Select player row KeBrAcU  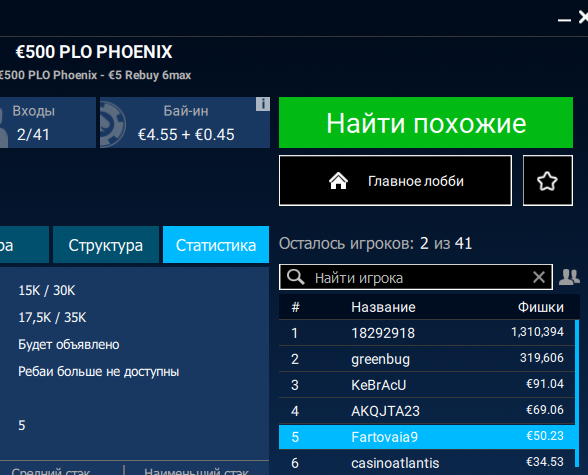(x=427, y=385)
